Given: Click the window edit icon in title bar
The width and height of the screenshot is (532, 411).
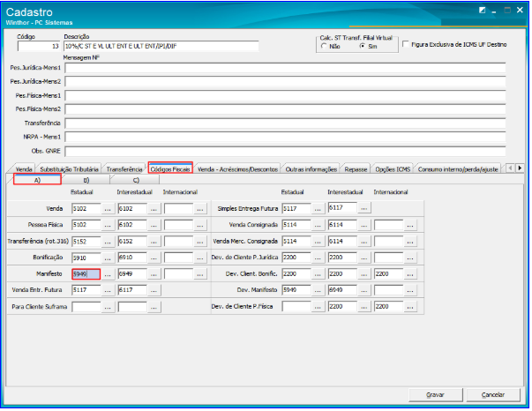Looking at the screenshot, I should coord(482,11).
